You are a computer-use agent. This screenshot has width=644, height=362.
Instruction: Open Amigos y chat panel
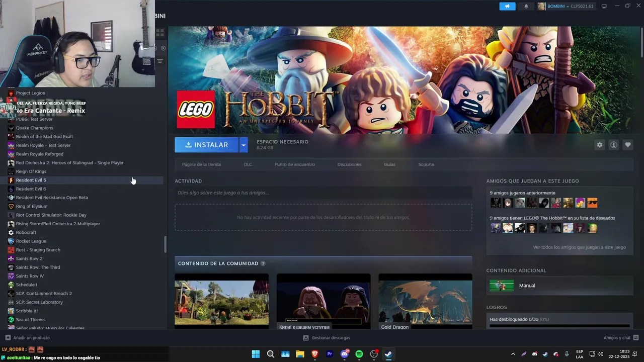click(x=621, y=338)
